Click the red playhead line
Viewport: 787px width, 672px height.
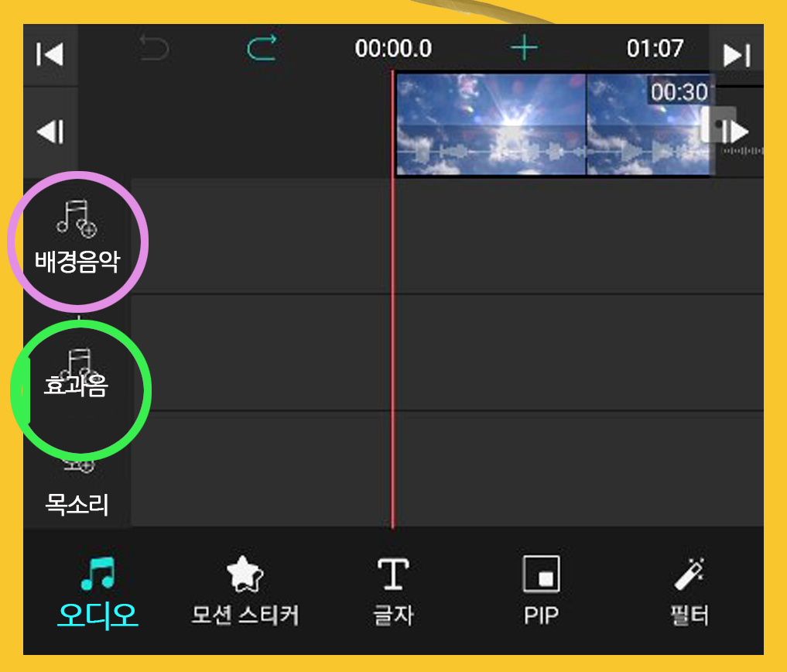392,301
